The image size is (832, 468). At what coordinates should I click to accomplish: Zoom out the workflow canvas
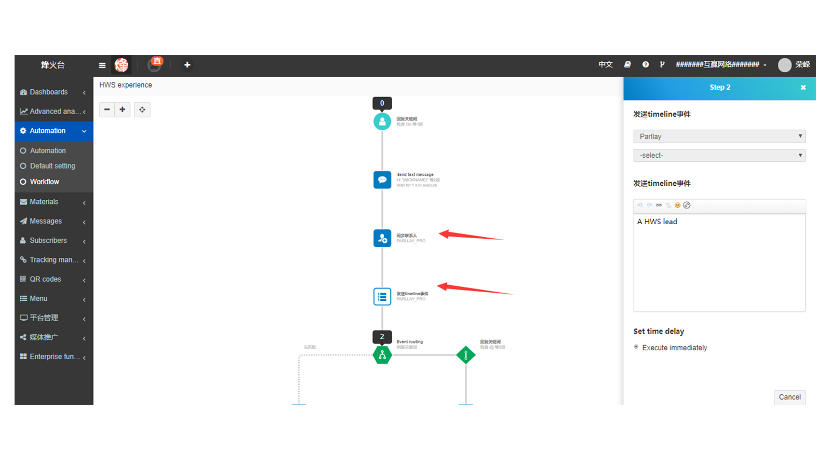(107, 109)
